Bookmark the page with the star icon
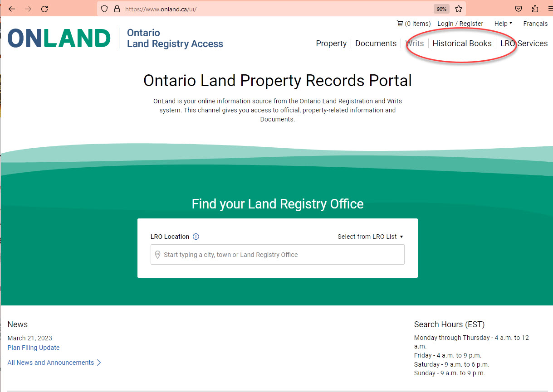Viewport: 553px width, 392px height. tap(458, 9)
